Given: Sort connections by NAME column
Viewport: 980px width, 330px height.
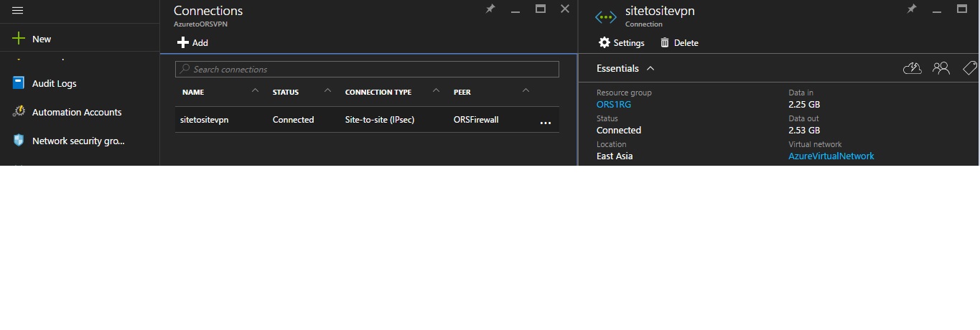Looking at the screenshot, I should pyautogui.click(x=193, y=93).
